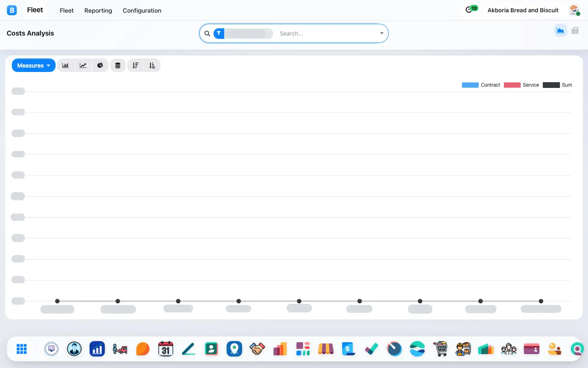Open the checkmark to-do app in dock
588x368 pixels.
[372, 349]
